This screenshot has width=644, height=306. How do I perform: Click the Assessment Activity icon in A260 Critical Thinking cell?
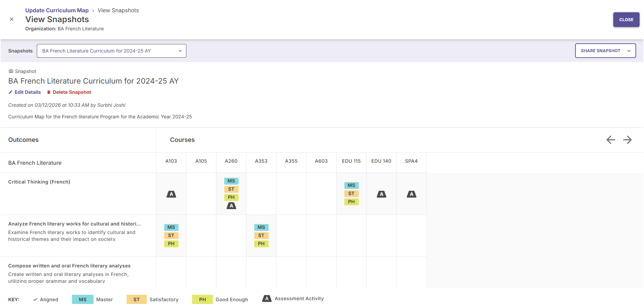tap(231, 206)
